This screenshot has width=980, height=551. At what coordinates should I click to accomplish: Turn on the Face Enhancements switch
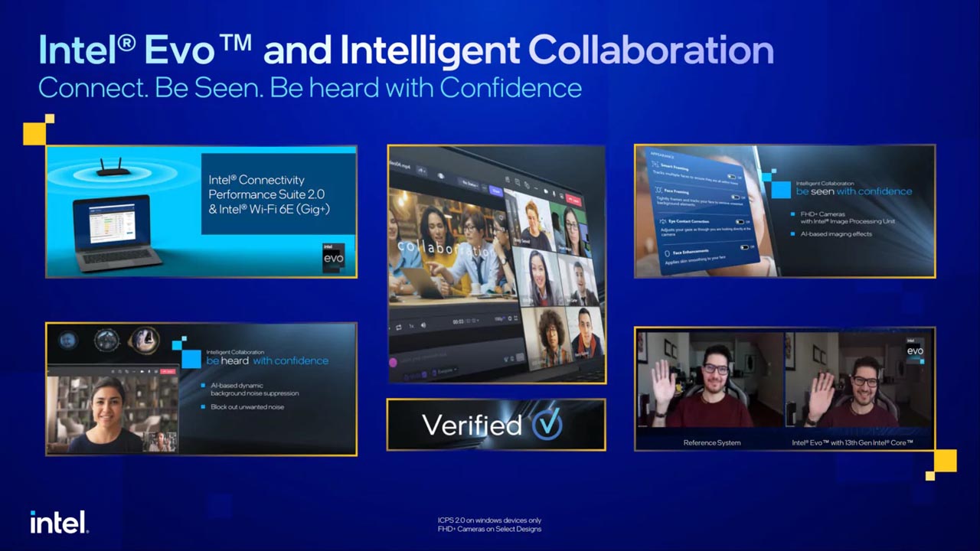744,247
